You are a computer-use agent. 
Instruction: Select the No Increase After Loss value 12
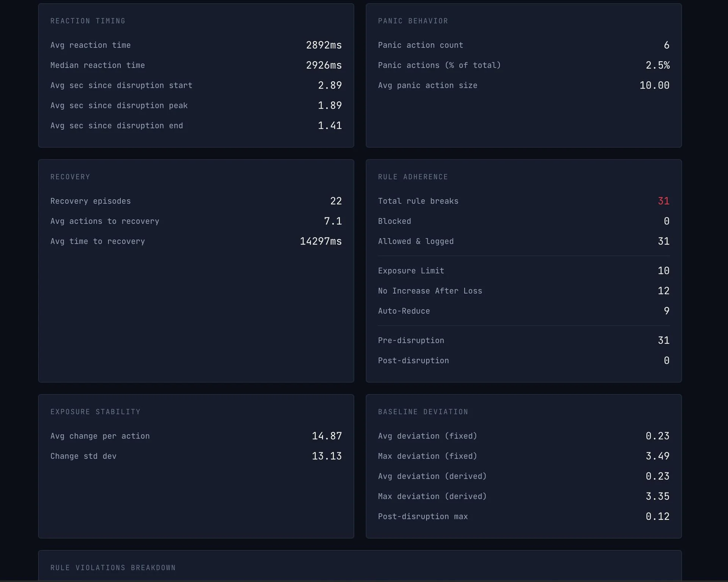[664, 291]
